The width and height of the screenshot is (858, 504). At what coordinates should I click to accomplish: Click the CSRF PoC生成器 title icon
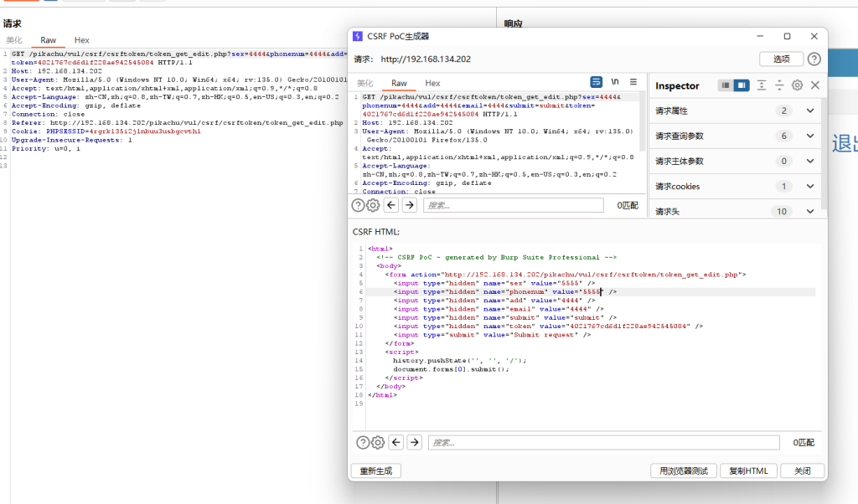pyautogui.click(x=357, y=36)
